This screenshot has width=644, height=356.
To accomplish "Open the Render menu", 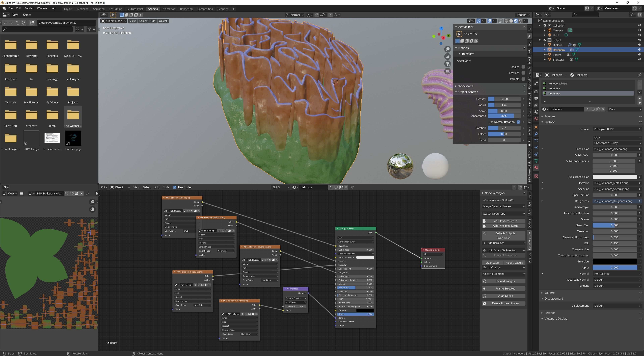I will 29,8.
